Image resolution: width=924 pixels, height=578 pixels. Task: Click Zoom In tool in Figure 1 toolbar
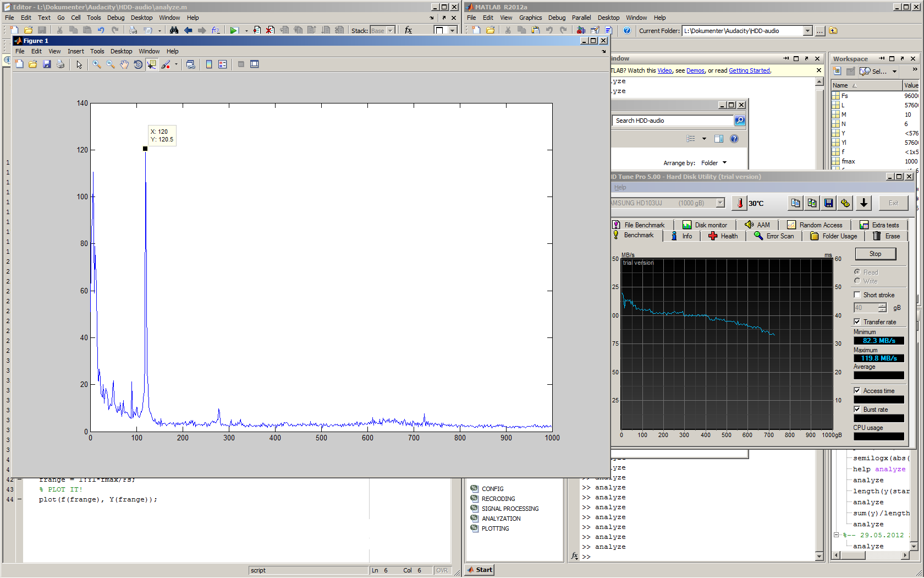coord(97,64)
